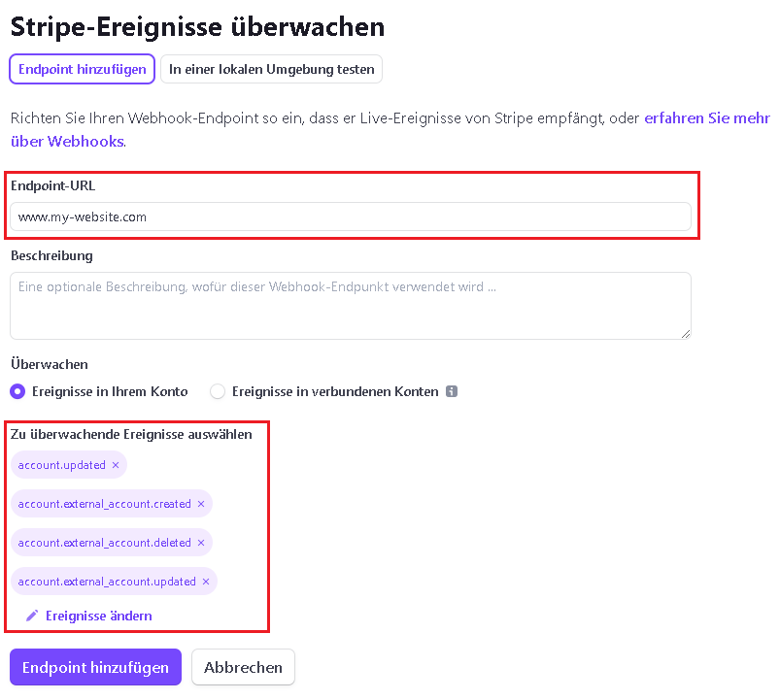Click the account.external_account.deleted chip text
The height and width of the screenshot is (700, 780).
(x=104, y=543)
